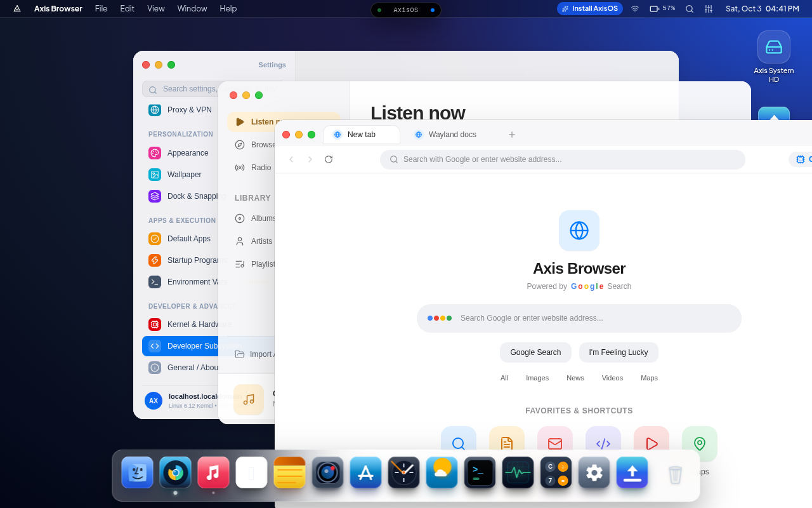Select the New tab browser tab
812x508 pixels.
click(x=362, y=135)
